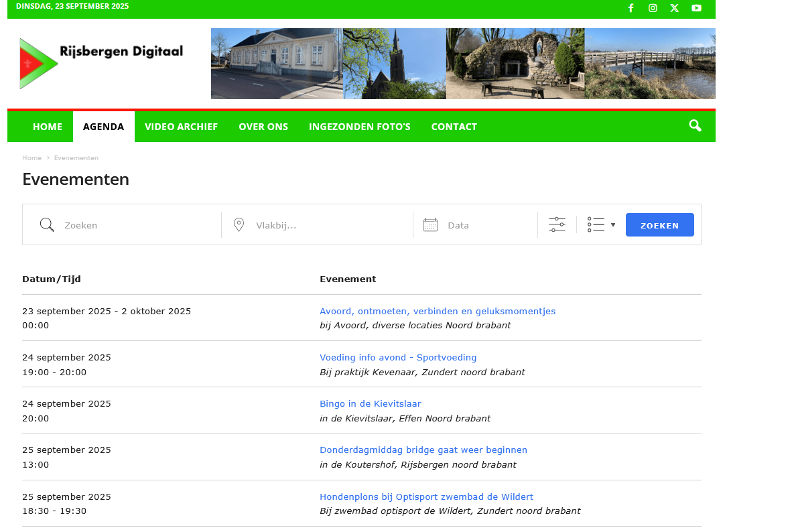Open the Data date picker field

(488, 225)
